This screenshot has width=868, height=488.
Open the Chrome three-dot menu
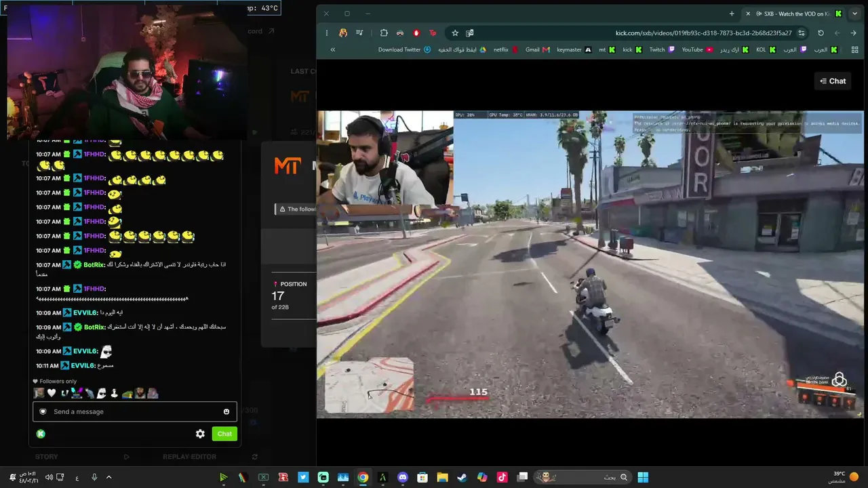327,33
